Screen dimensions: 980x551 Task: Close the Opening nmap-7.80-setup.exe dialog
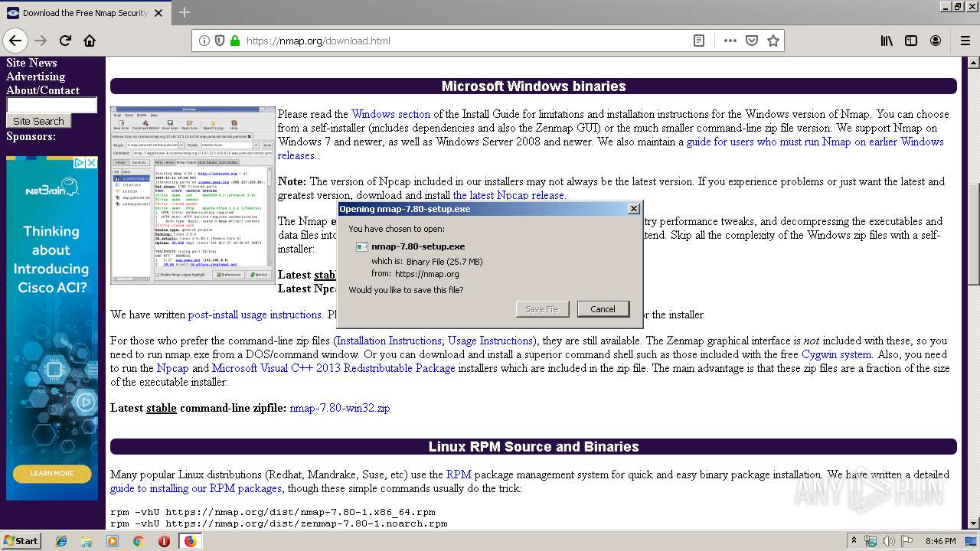tap(633, 209)
